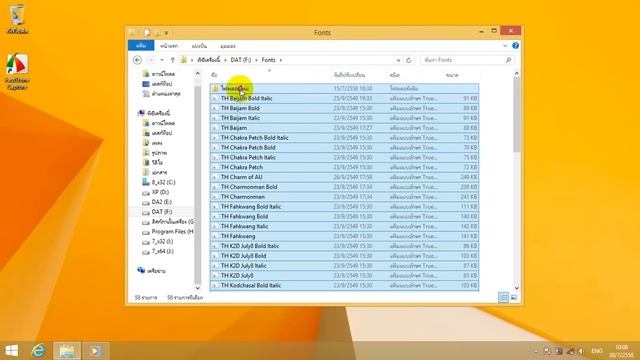This screenshot has height=360, width=640.
Task: Launch Internet Explorer from taskbar
Action: 38,351
